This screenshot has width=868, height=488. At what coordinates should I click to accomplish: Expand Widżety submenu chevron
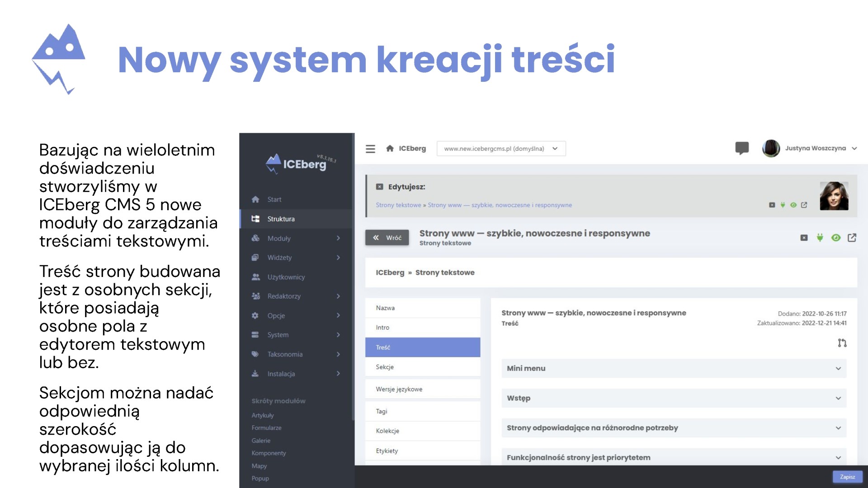click(338, 258)
